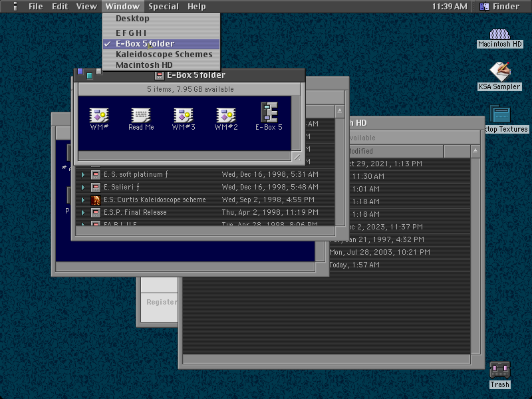The width and height of the screenshot is (532, 399).
Task: Click the E-Box 5 folder window title bar
Action: coord(190,75)
